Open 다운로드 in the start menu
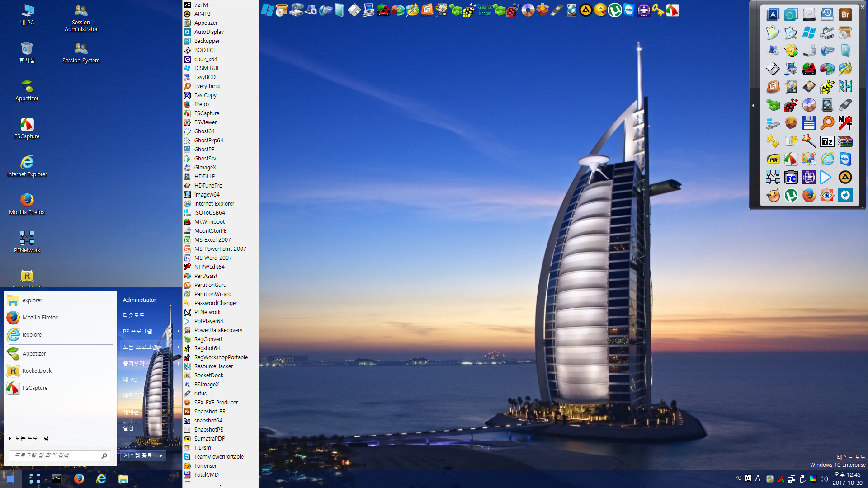The width and height of the screenshot is (868, 488). click(133, 315)
